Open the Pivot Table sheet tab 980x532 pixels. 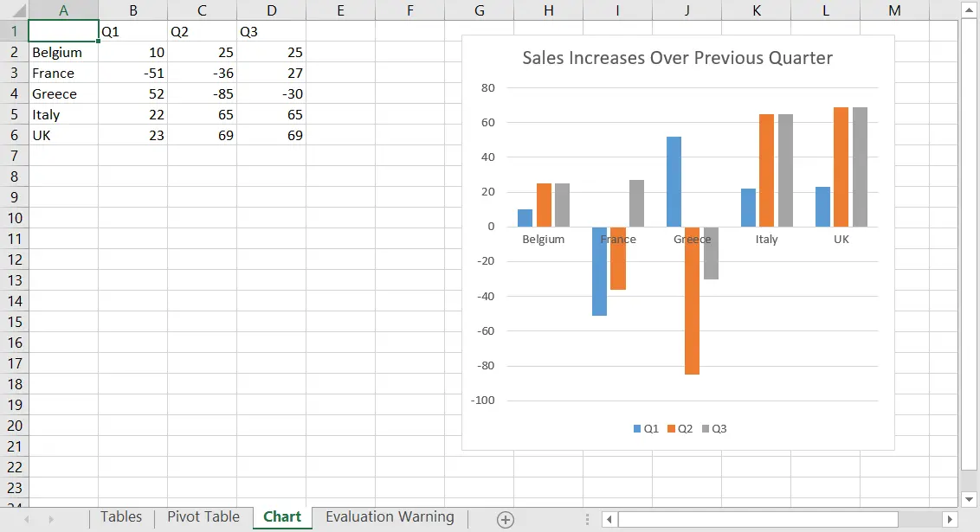click(203, 517)
